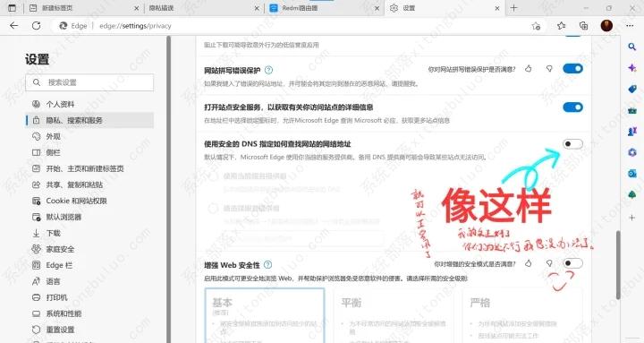The height and width of the screenshot is (343, 644).
Task: Click help icon beside 网站拼写错误保护
Action: click(268, 70)
